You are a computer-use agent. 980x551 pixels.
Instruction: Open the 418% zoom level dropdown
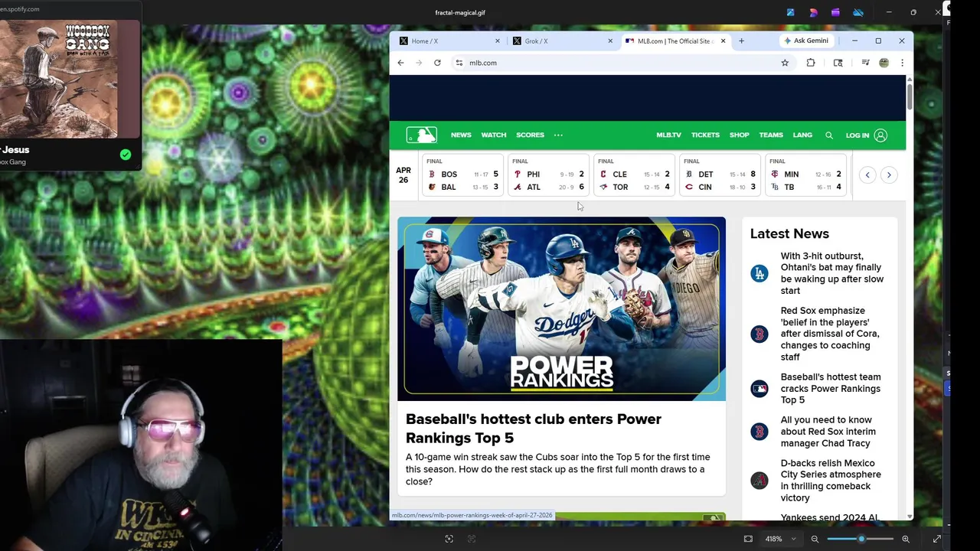[x=780, y=539]
